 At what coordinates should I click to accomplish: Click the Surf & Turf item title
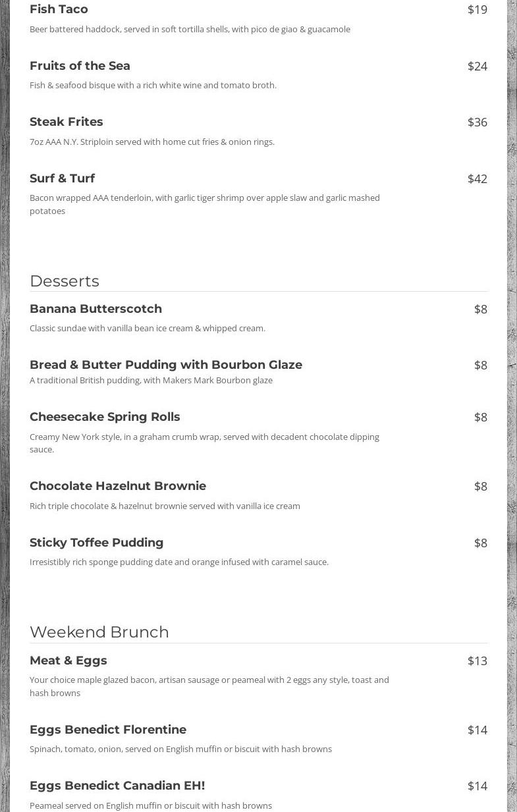click(62, 178)
